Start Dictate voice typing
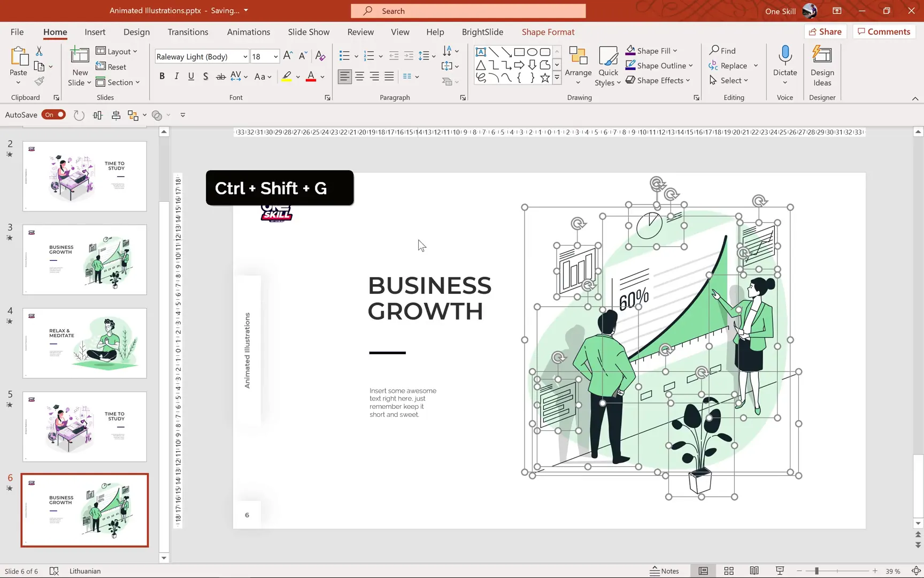Viewport: 924px width, 578px height. (784, 60)
